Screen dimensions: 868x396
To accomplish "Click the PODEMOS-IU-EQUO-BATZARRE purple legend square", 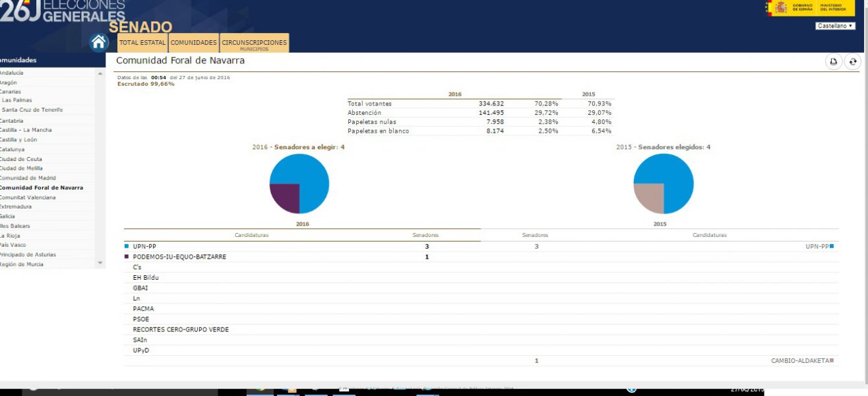I will click(127, 257).
